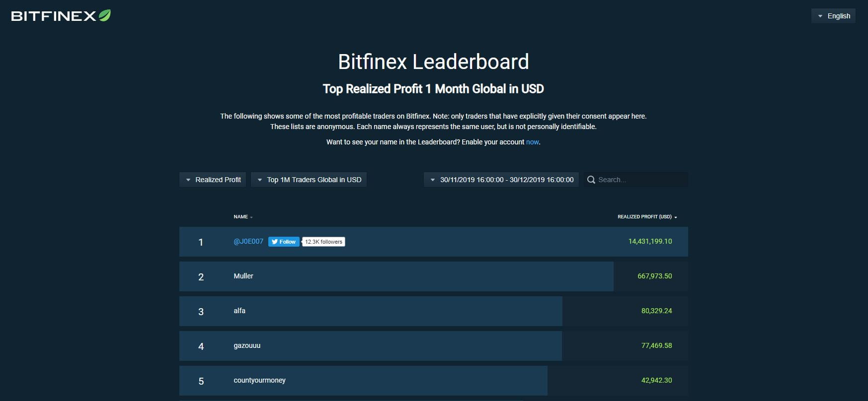
Task: Click the Twitter Follow button
Action: tap(284, 242)
